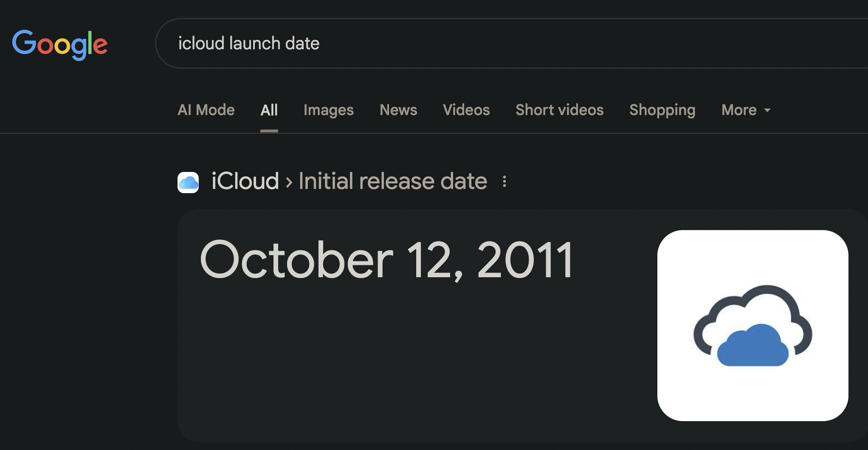
Task: Click the breadcrumb chevron after iCloud
Action: click(x=289, y=183)
